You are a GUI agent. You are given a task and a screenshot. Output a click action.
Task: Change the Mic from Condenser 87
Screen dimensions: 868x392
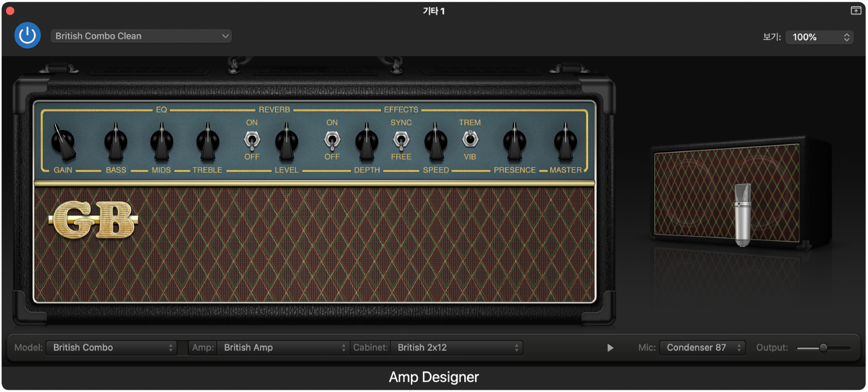[702, 347]
